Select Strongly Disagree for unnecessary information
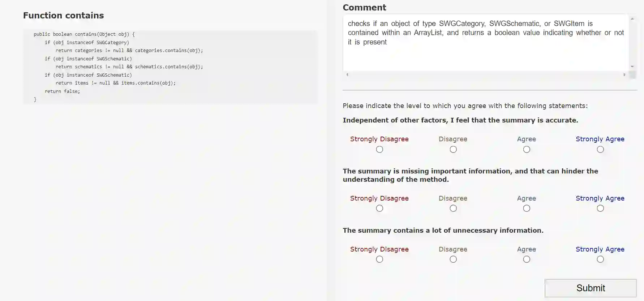Image resolution: width=644 pixels, height=301 pixels. [x=379, y=259]
